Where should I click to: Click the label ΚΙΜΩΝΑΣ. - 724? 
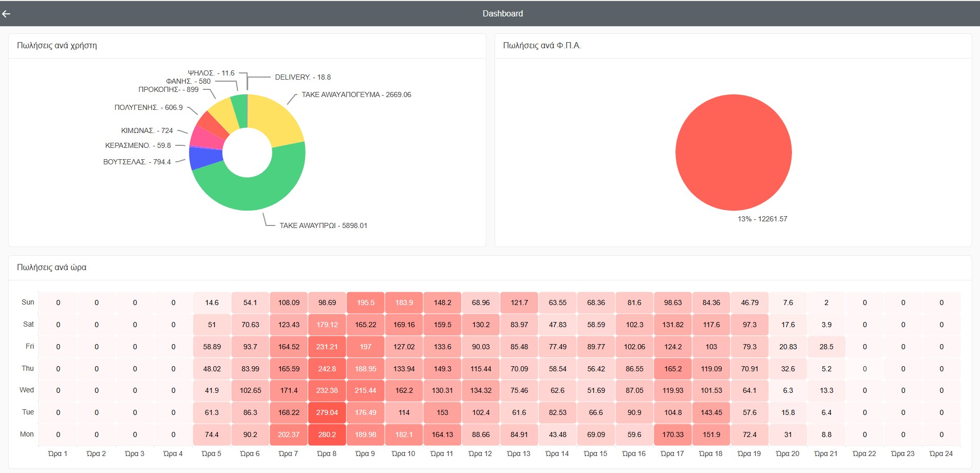coord(147,130)
